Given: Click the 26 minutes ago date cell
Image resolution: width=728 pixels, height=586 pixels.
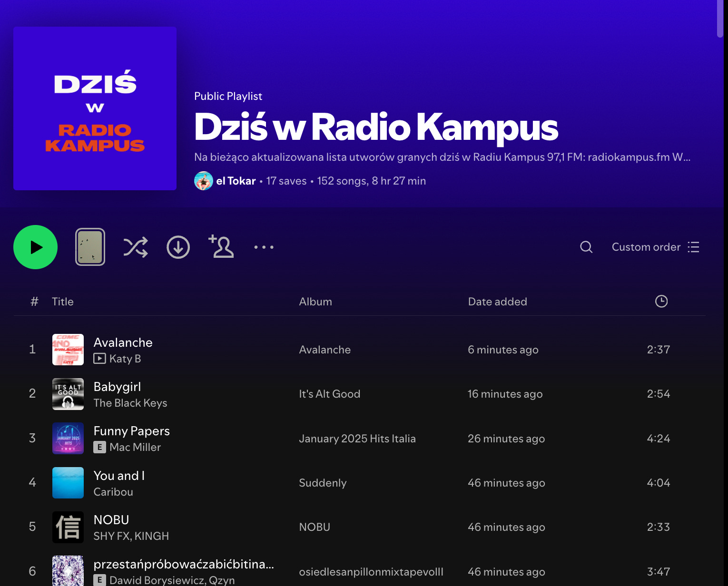Looking at the screenshot, I should (506, 439).
